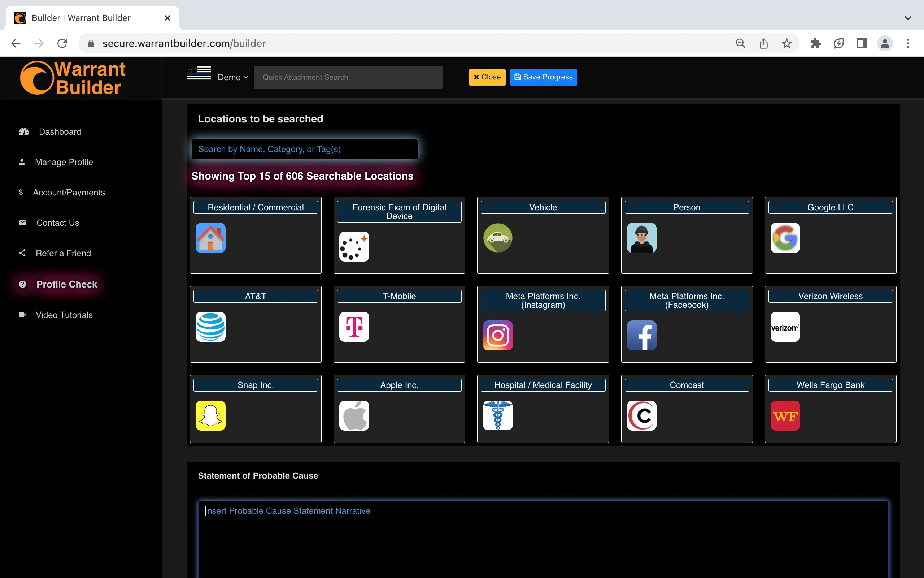Open the browser Extensions puzzle icon
Image resolution: width=924 pixels, height=578 pixels.
coord(815,44)
